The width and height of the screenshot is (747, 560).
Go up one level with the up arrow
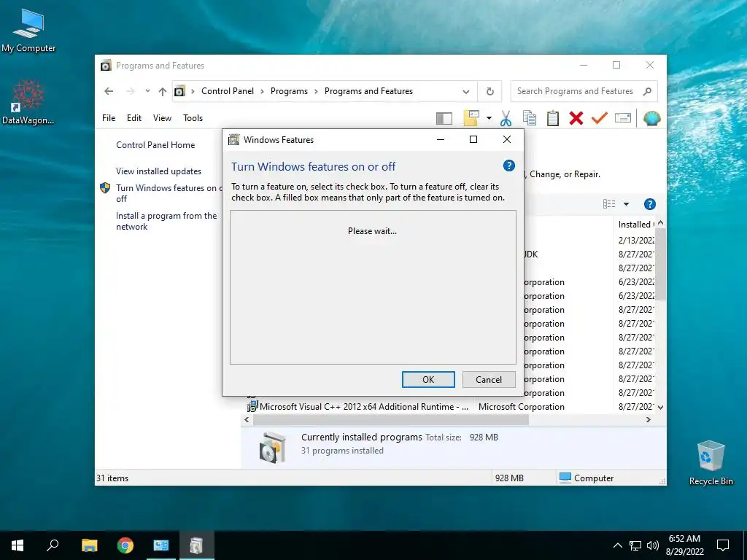point(163,91)
